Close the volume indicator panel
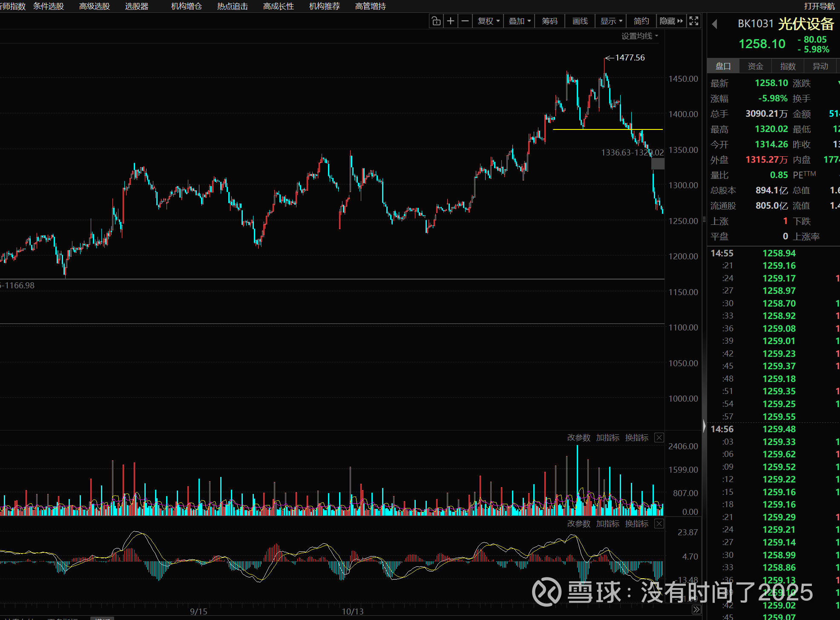Image resolution: width=840 pixels, height=620 pixels. pyautogui.click(x=659, y=438)
